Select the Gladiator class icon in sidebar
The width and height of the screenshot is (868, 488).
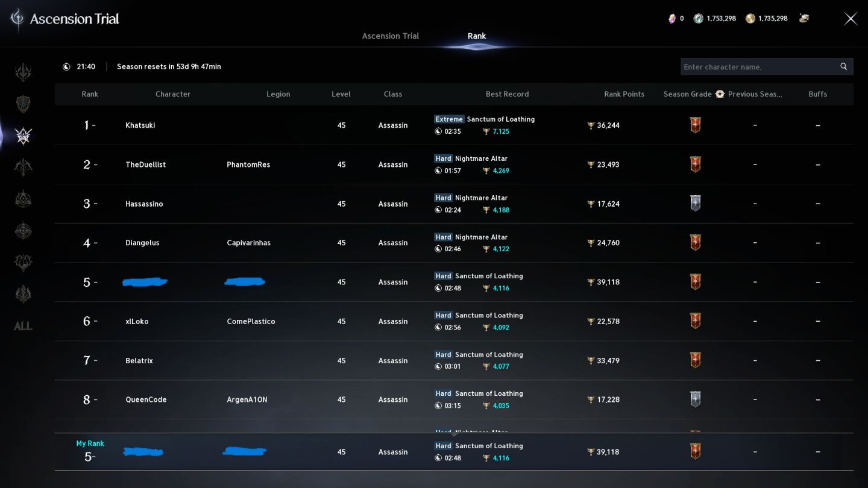coord(24,73)
